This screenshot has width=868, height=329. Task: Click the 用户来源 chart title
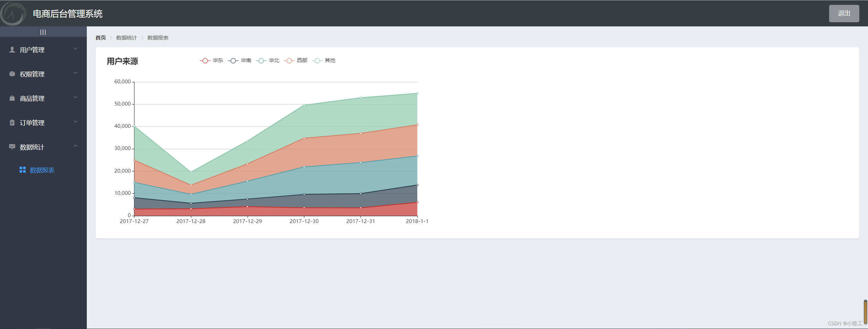coord(122,61)
